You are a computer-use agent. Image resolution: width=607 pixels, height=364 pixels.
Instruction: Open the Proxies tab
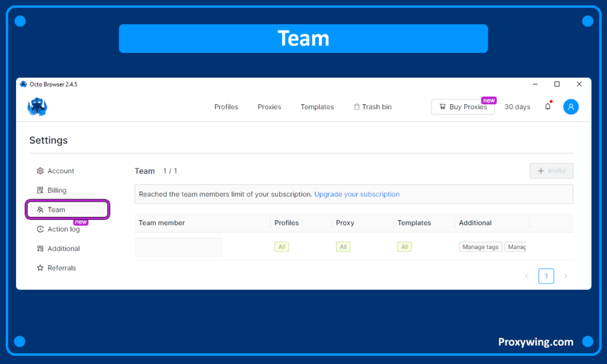[269, 107]
